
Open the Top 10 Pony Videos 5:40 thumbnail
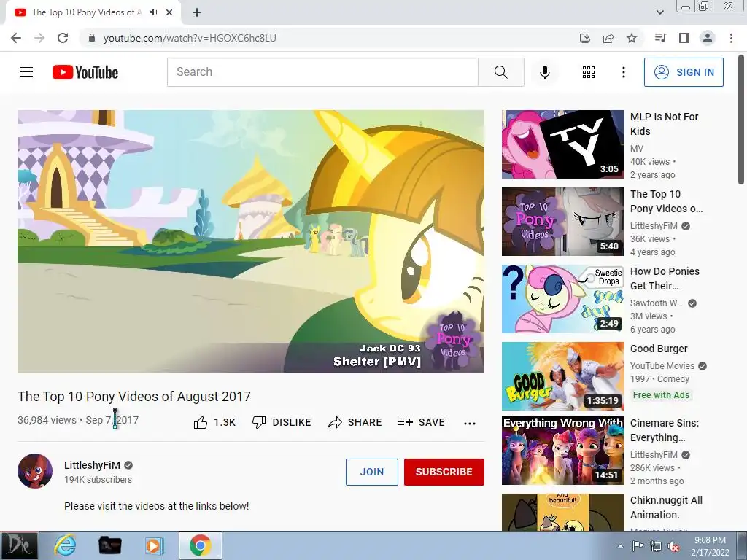pyautogui.click(x=562, y=222)
